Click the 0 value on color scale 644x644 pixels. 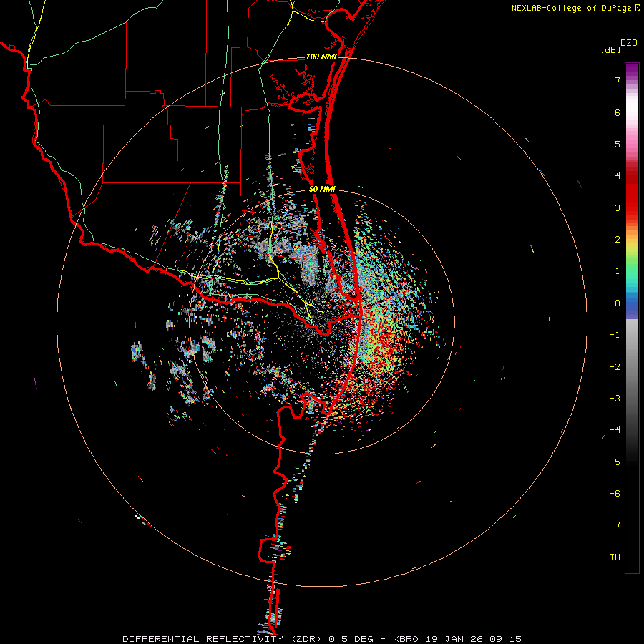pos(618,303)
